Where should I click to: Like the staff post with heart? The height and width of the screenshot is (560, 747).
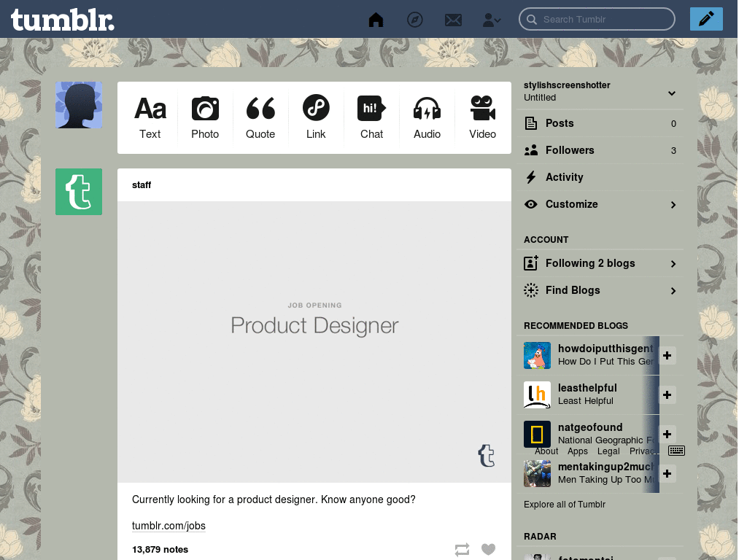pyautogui.click(x=488, y=549)
